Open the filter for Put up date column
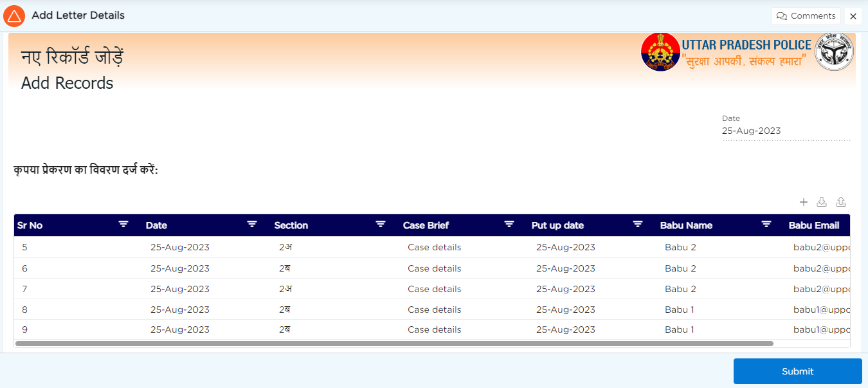Image resolution: width=868 pixels, height=388 pixels. click(x=638, y=225)
